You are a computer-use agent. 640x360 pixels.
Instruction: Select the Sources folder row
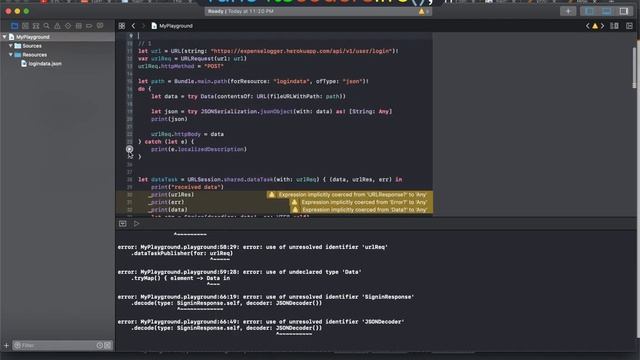[57, 46]
